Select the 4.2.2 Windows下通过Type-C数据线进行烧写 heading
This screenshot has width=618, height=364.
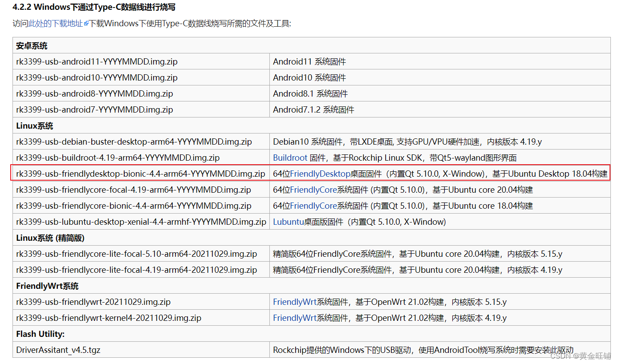pos(94,7)
